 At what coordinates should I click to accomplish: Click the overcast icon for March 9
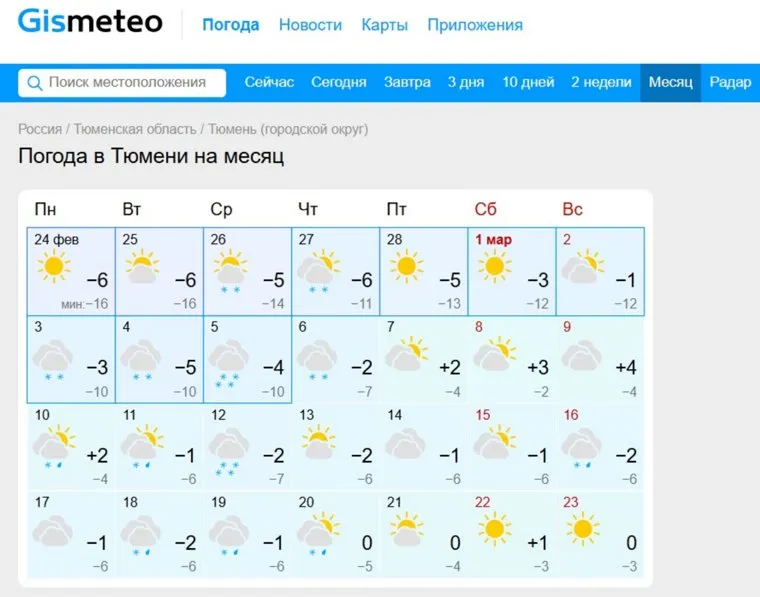581,356
